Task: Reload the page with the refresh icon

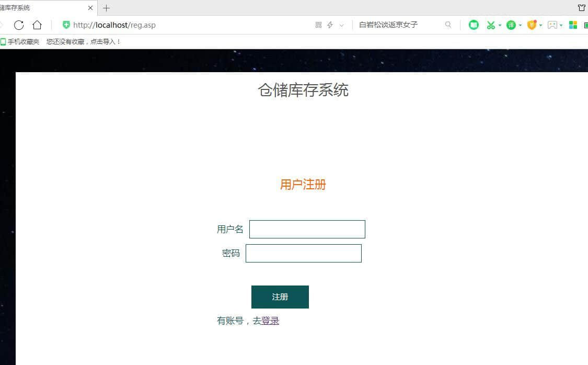Action: (x=19, y=25)
